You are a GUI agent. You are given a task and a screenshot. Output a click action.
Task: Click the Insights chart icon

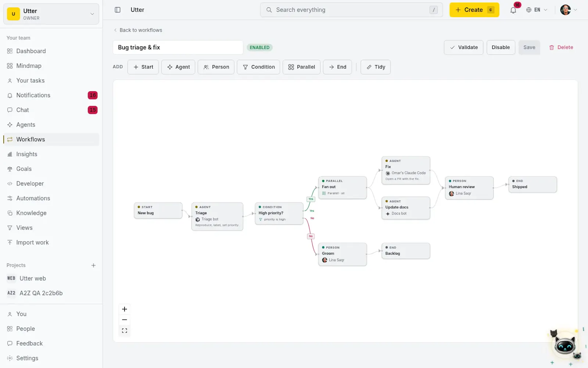click(10, 154)
